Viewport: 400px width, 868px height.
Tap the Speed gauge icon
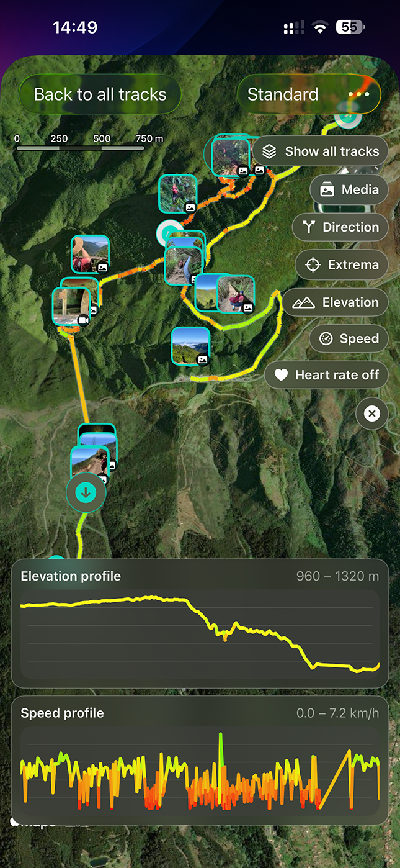pyautogui.click(x=326, y=339)
